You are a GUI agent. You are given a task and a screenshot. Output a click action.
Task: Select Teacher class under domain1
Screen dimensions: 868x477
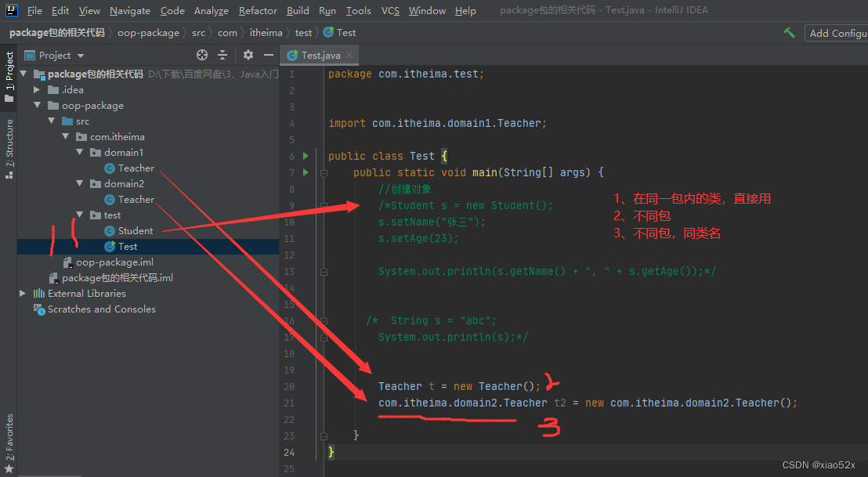[x=136, y=168]
